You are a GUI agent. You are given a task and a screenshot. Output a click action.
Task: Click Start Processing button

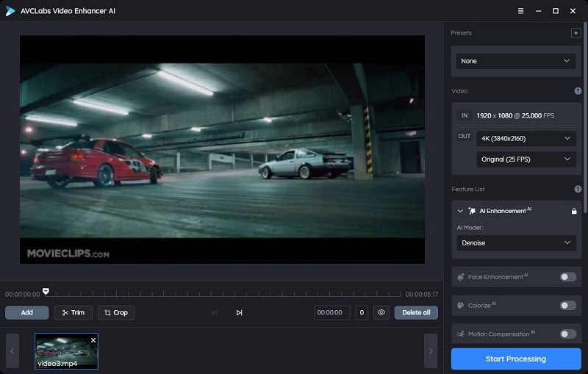point(516,359)
